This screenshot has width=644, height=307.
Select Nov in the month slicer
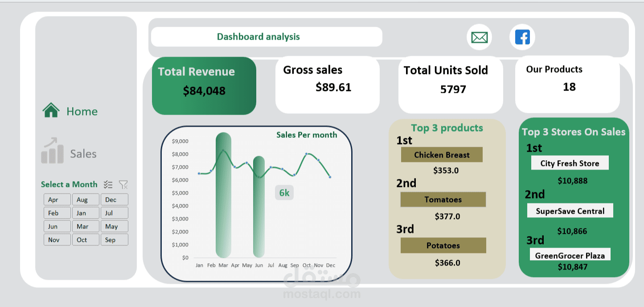(x=57, y=240)
